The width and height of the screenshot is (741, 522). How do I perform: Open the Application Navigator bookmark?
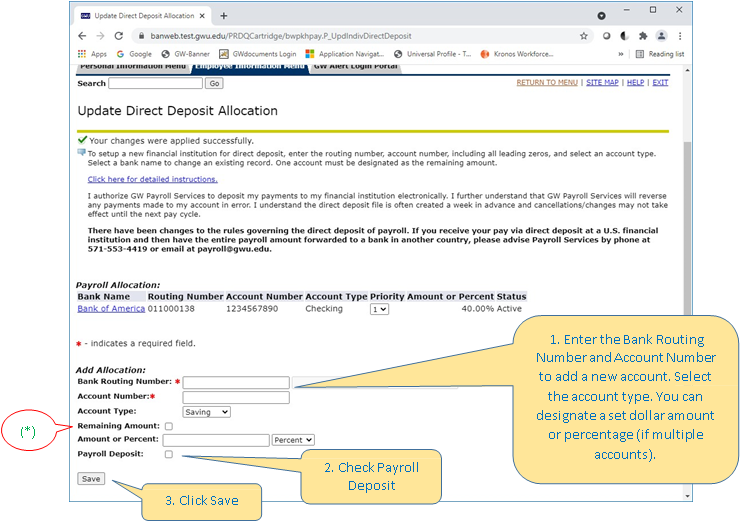pyautogui.click(x=345, y=54)
